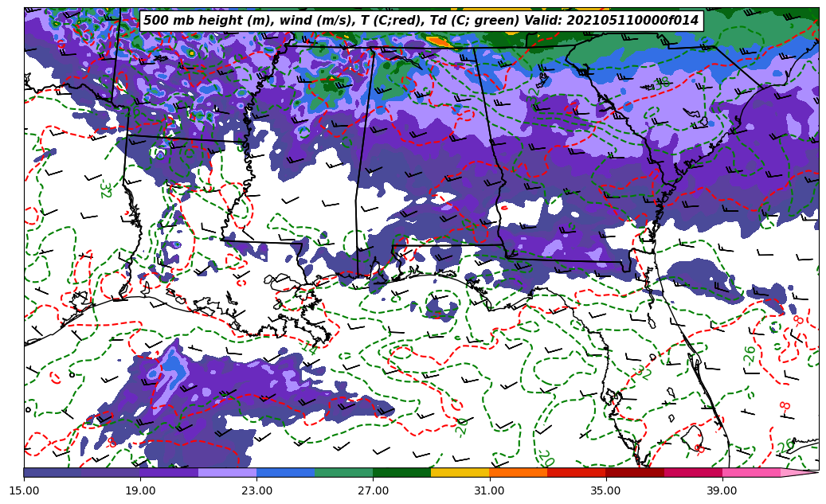
Task: Click the 15.00 colorbar tick label
Action: [x=24, y=490]
